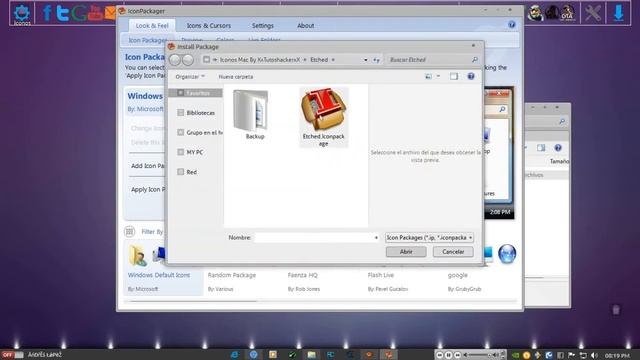Expand breadcrumb arrow after Iconos Mac folder
This screenshot has height=360, width=640.
[x=304, y=60]
